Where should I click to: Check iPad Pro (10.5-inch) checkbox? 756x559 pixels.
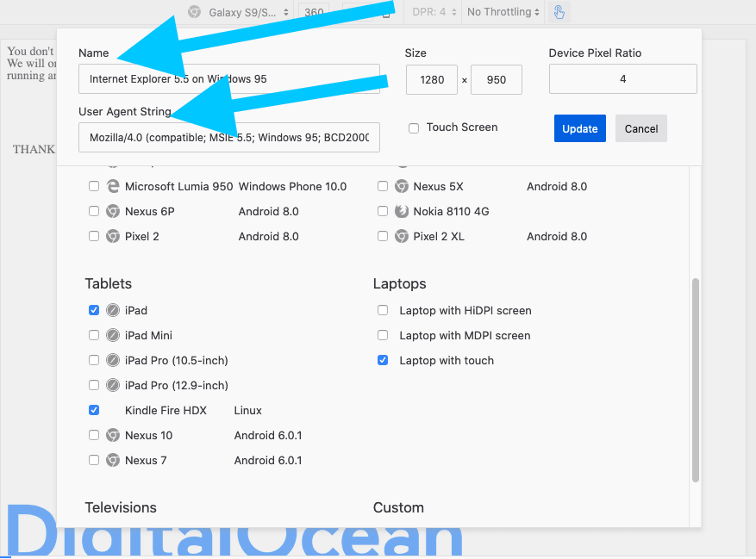point(94,360)
